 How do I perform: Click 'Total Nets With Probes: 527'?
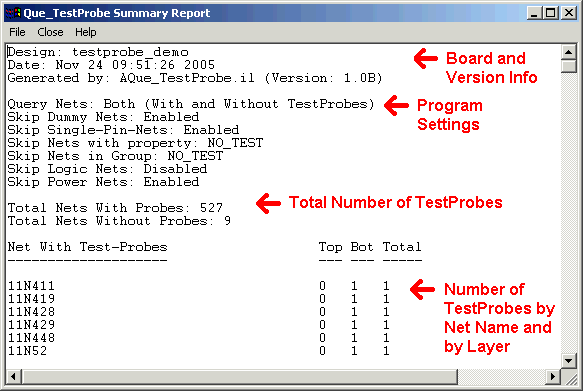point(115,208)
